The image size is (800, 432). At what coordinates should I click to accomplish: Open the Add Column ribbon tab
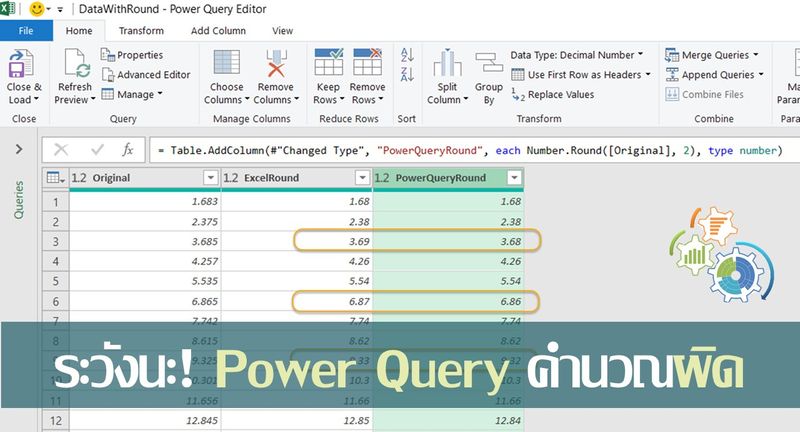pyautogui.click(x=218, y=31)
